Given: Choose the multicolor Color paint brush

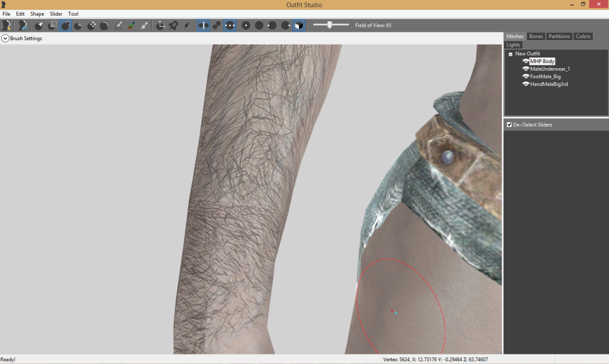Looking at the screenshot, I should coord(131,26).
